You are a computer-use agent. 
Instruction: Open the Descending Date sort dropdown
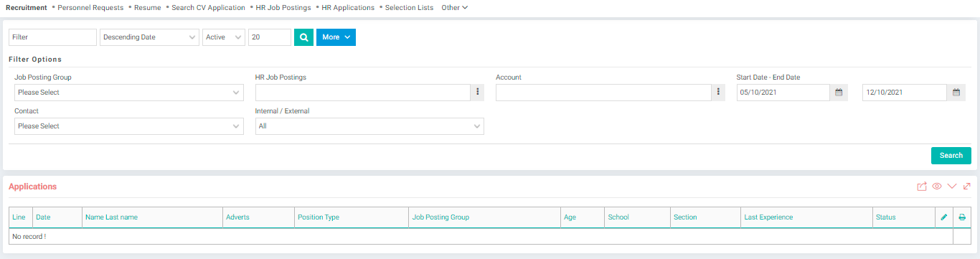(x=149, y=37)
